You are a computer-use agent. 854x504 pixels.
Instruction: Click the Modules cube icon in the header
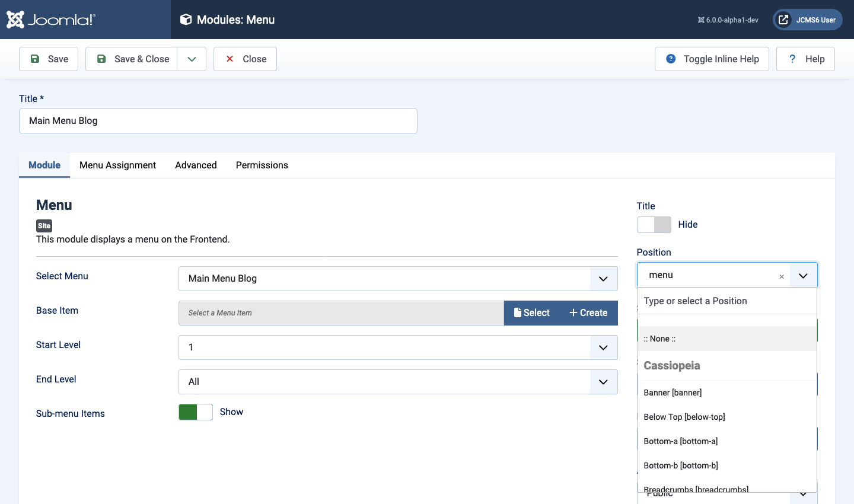click(186, 20)
